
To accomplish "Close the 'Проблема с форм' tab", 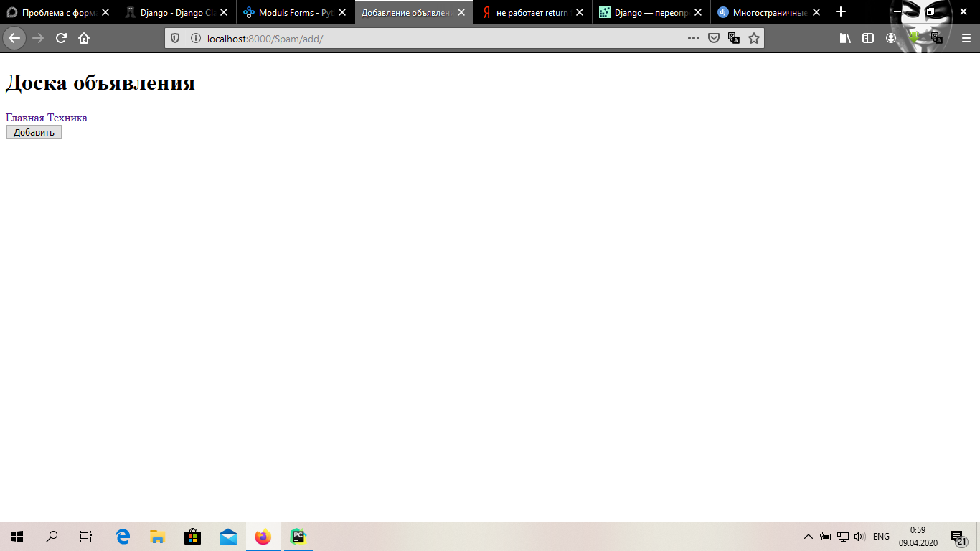I will coord(105,12).
